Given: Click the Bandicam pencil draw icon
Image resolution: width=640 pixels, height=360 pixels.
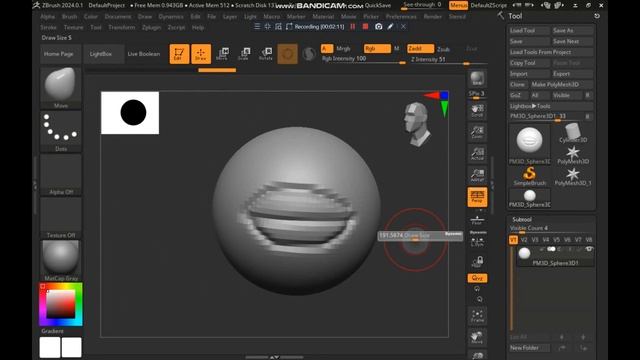Looking at the screenshot, I should (x=391, y=27).
